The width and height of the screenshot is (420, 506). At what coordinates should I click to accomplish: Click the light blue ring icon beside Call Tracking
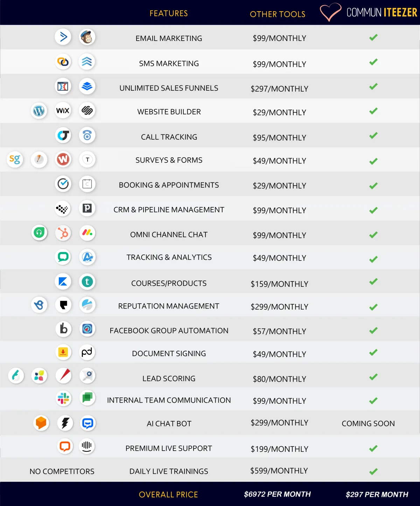click(87, 135)
